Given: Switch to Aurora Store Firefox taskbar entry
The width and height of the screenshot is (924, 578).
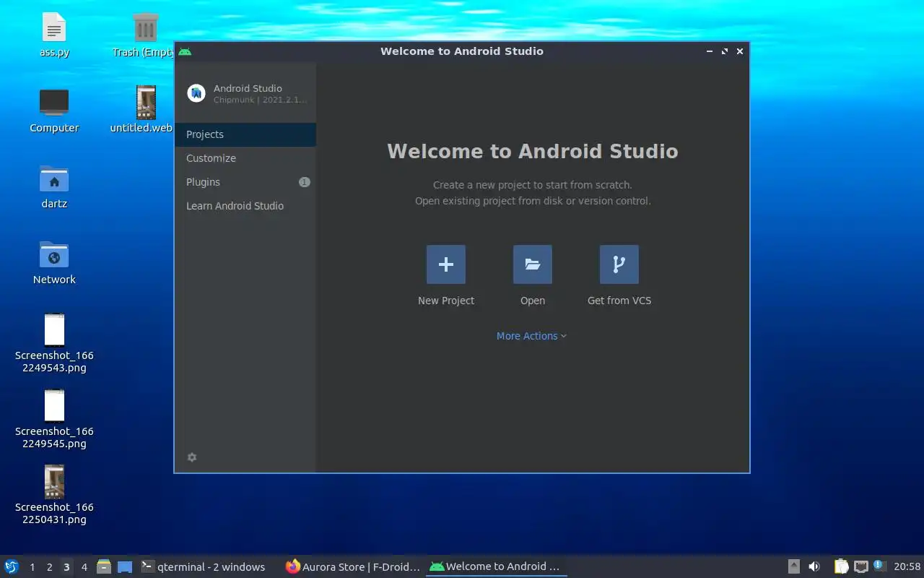Looking at the screenshot, I should pyautogui.click(x=352, y=567).
